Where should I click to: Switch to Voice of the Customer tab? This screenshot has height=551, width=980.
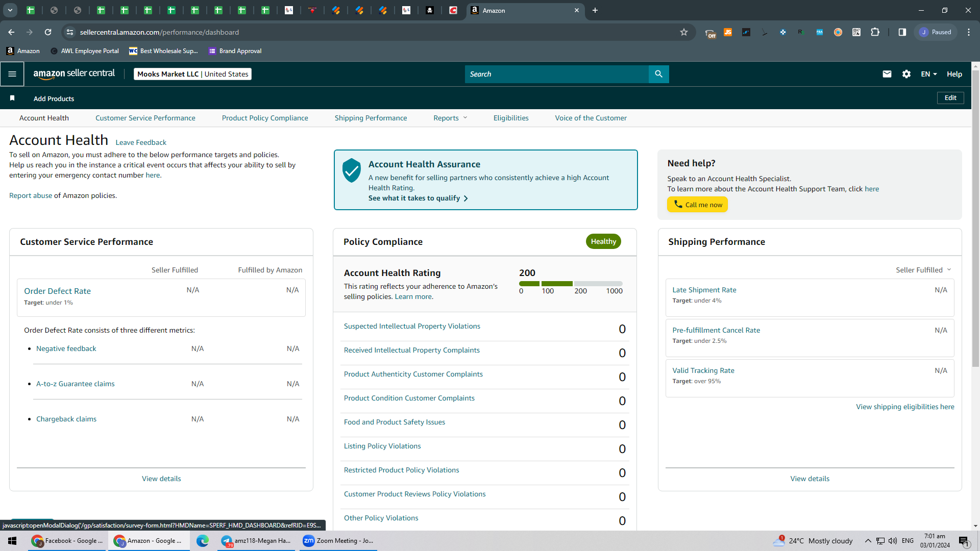coord(591,118)
